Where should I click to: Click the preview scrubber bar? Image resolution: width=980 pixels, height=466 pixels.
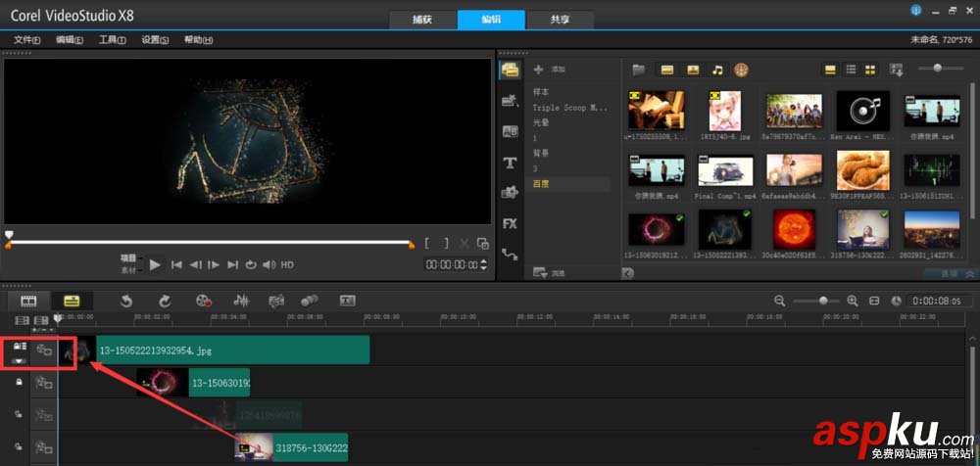pyautogui.click(x=210, y=242)
